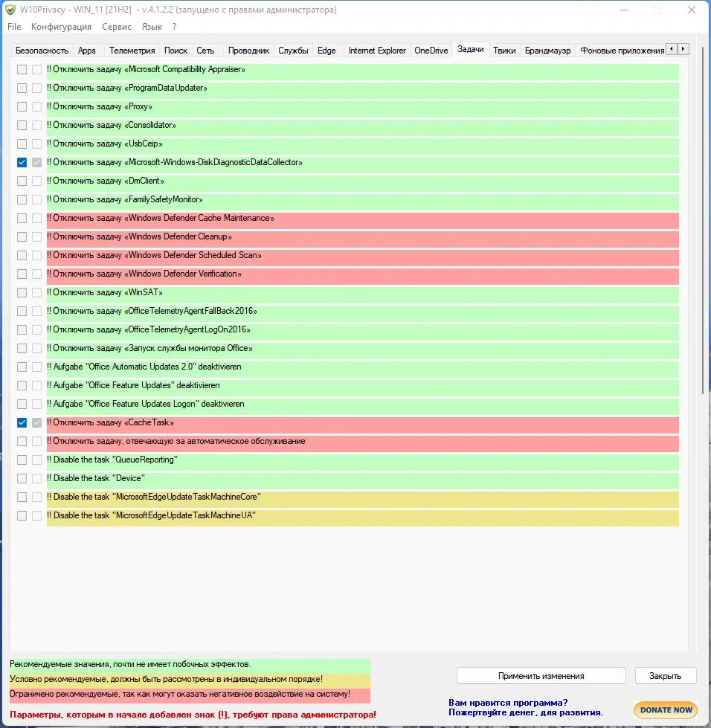Switch to the Службы tab
This screenshot has height=728, width=711.
pos(293,51)
